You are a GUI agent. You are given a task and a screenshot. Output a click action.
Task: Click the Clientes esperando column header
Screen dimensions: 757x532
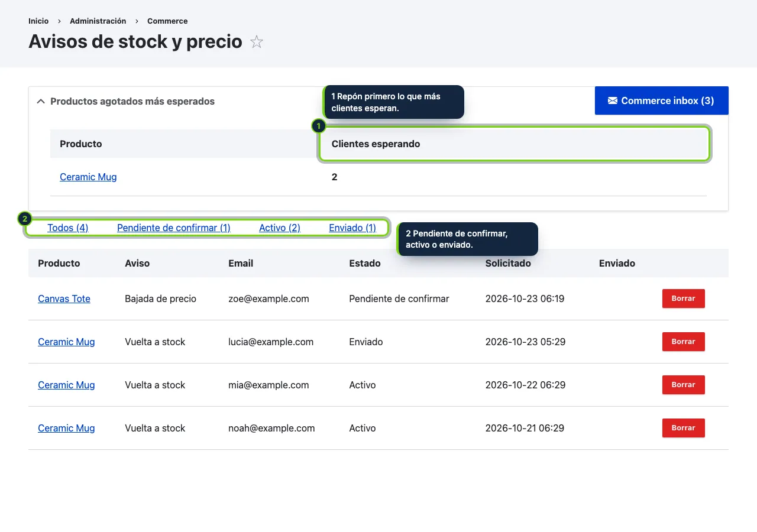point(515,144)
